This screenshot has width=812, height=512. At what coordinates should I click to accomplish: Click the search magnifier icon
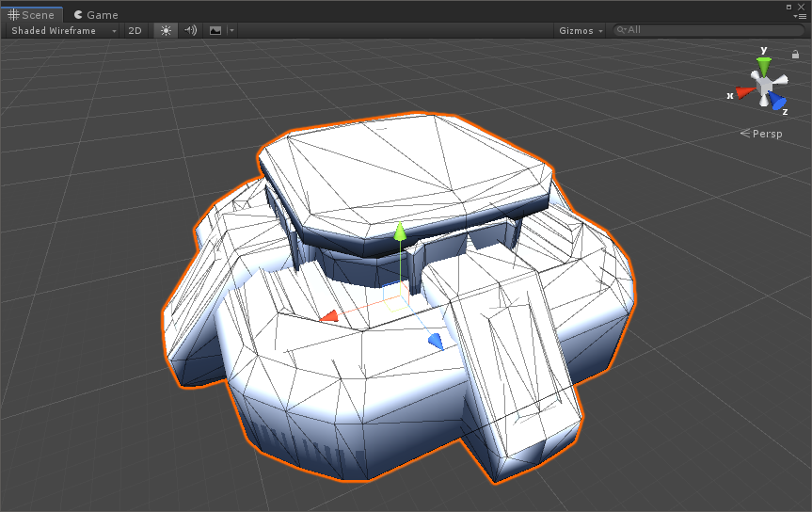(x=621, y=30)
